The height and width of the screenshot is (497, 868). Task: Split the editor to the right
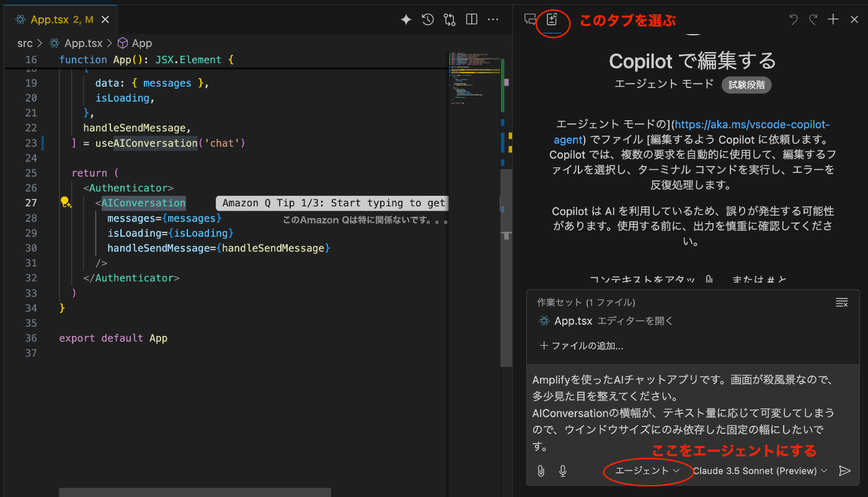click(472, 20)
